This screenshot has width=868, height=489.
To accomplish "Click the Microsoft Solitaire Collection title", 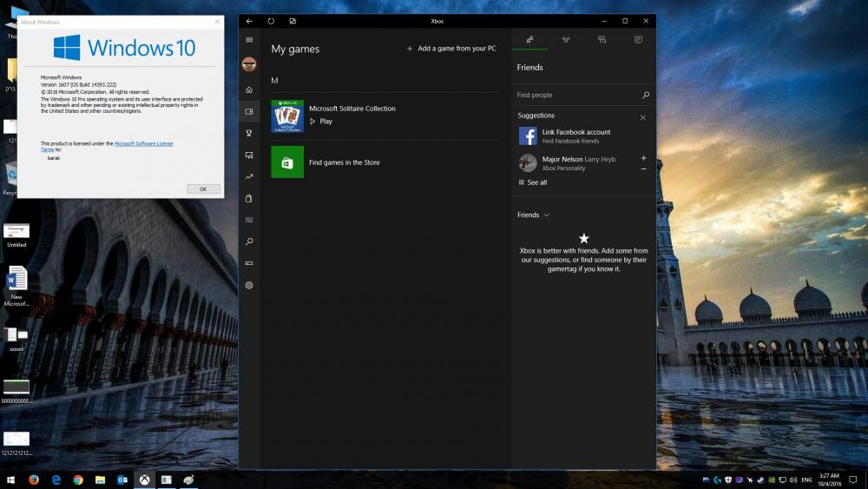I will [352, 109].
